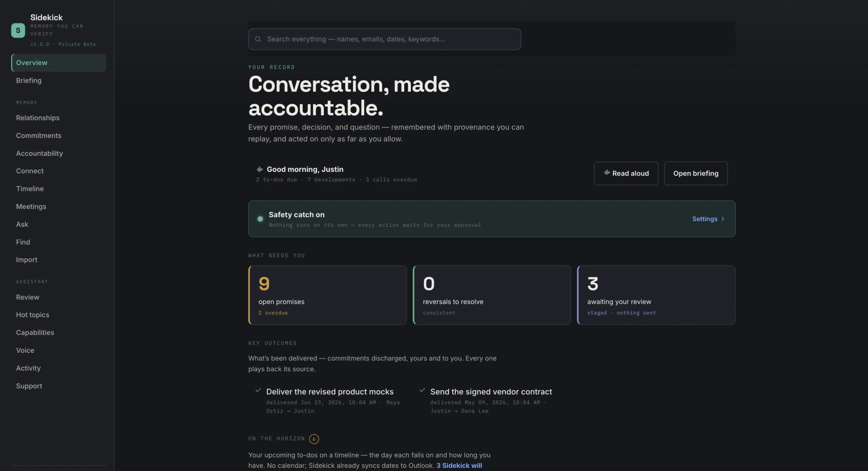Click the waveform icon on Read aloud
Image resolution: width=868 pixels, height=471 pixels.
click(x=607, y=173)
